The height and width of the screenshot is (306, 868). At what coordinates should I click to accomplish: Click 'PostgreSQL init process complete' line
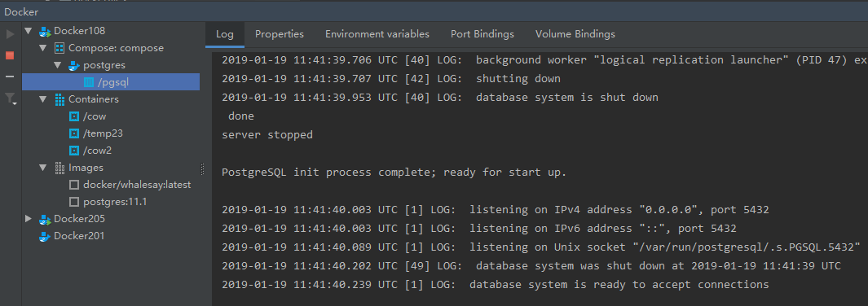point(394,173)
